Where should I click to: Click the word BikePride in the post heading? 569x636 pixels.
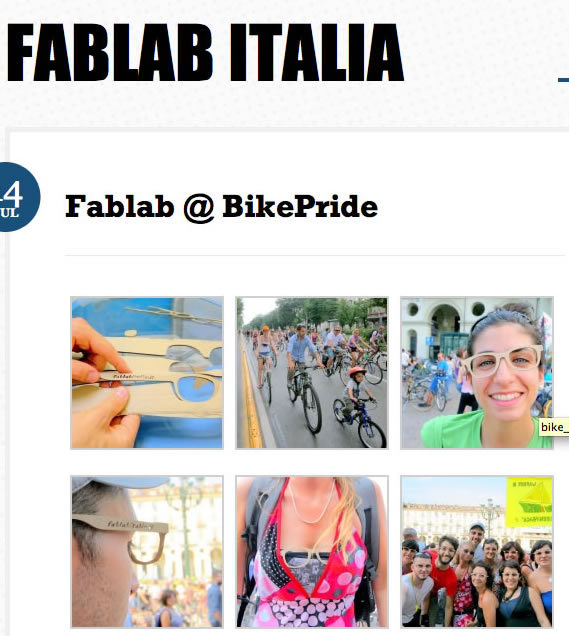(300, 206)
